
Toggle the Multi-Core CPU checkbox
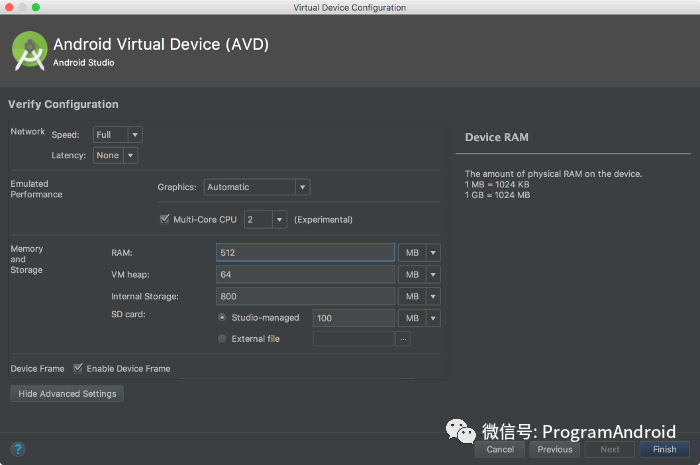pos(165,219)
